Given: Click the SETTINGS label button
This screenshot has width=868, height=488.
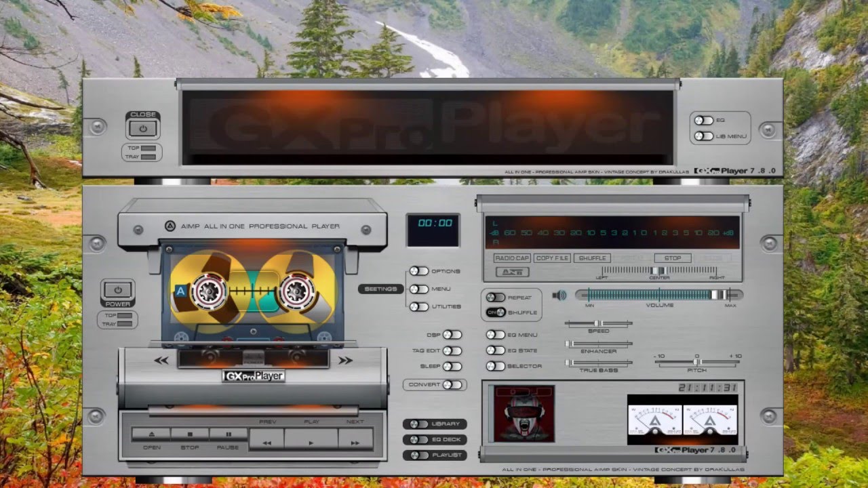Looking at the screenshot, I should click(x=380, y=289).
